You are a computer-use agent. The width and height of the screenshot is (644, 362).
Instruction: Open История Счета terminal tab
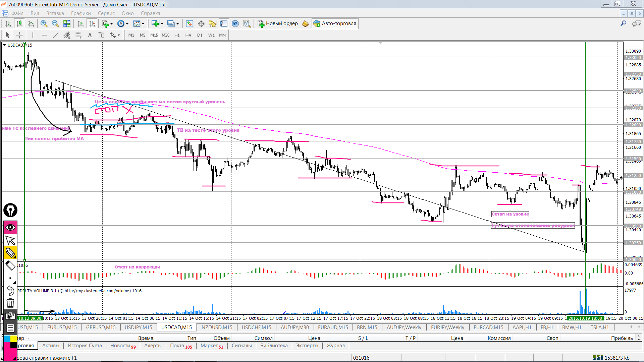coord(85,345)
